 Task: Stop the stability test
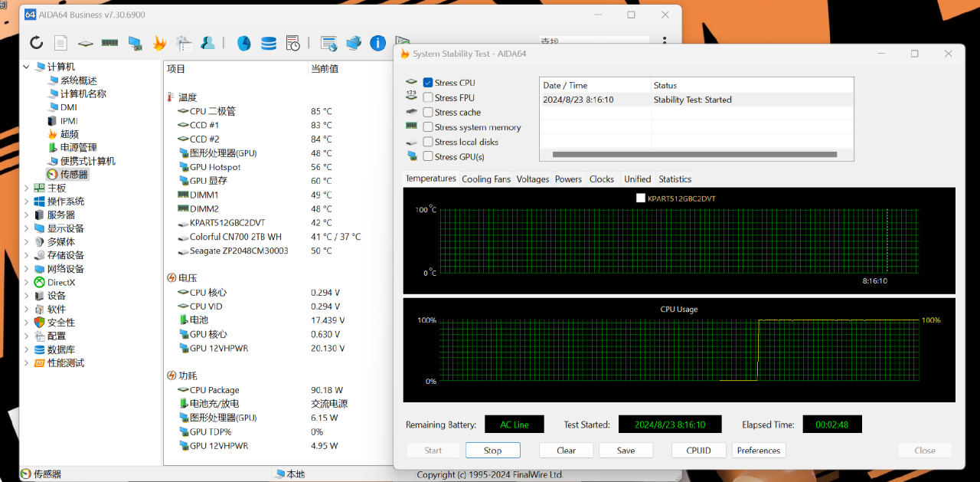pos(493,451)
